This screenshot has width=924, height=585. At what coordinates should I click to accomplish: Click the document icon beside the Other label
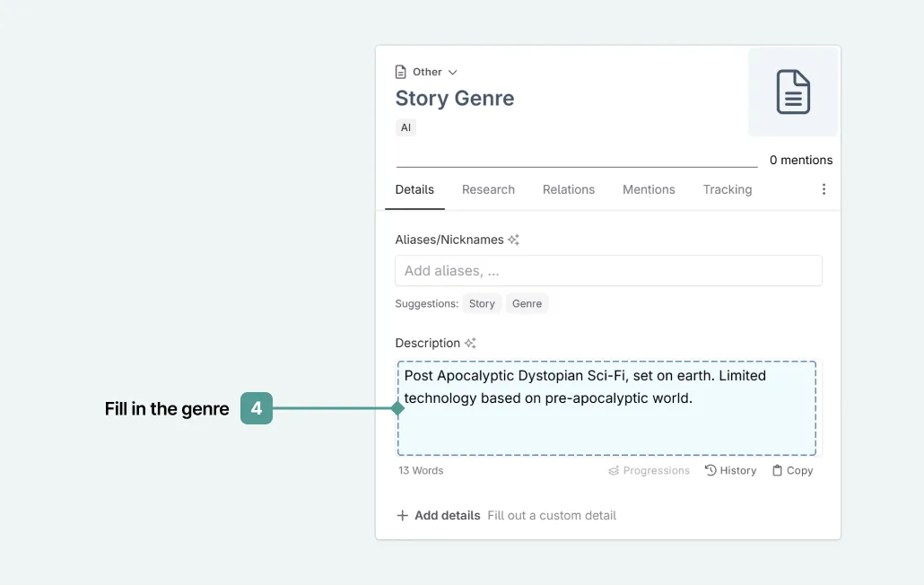pos(401,72)
